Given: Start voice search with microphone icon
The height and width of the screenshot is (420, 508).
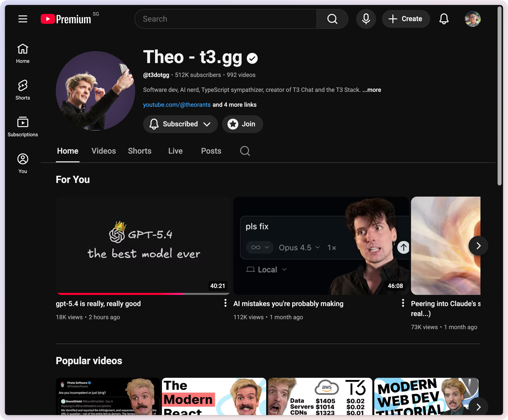Looking at the screenshot, I should click(366, 19).
